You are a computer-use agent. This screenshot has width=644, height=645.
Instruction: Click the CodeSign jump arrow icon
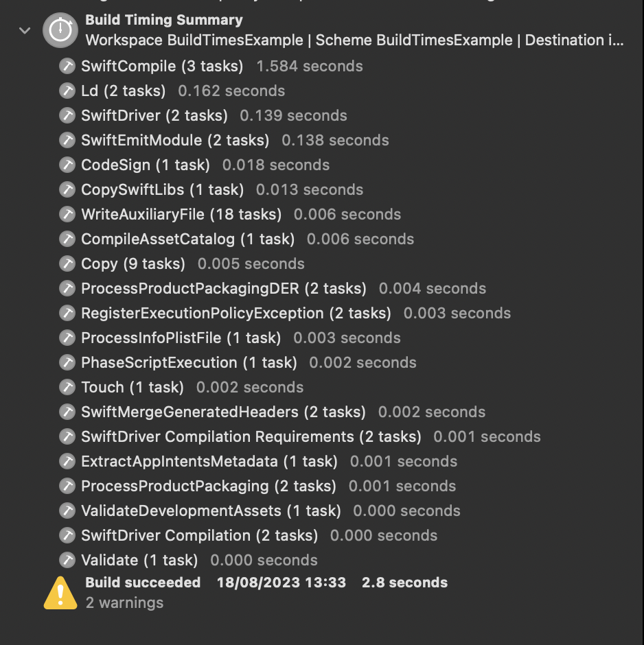point(67,165)
